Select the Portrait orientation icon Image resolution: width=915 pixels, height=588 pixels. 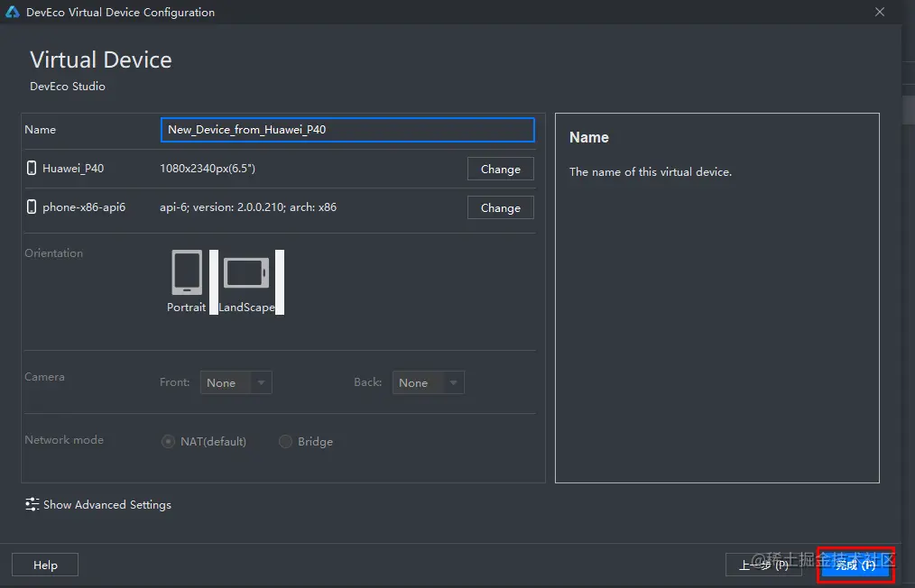(x=187, y=272)
